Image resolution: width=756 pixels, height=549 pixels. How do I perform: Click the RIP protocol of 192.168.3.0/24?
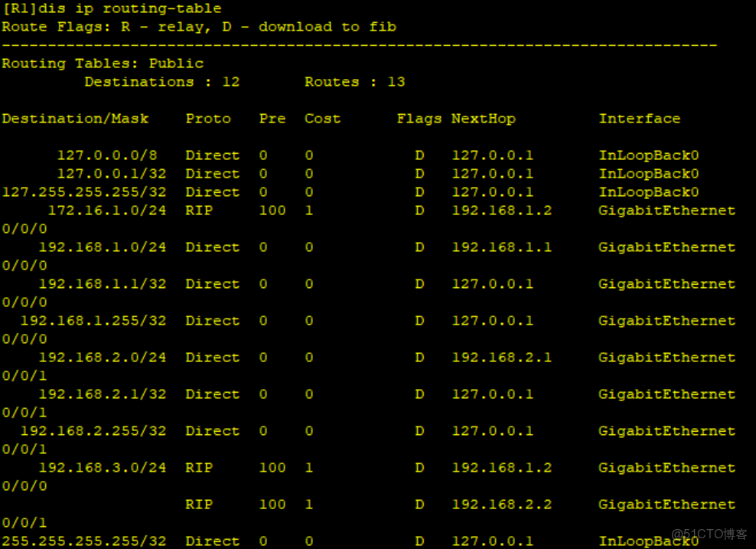199,468
